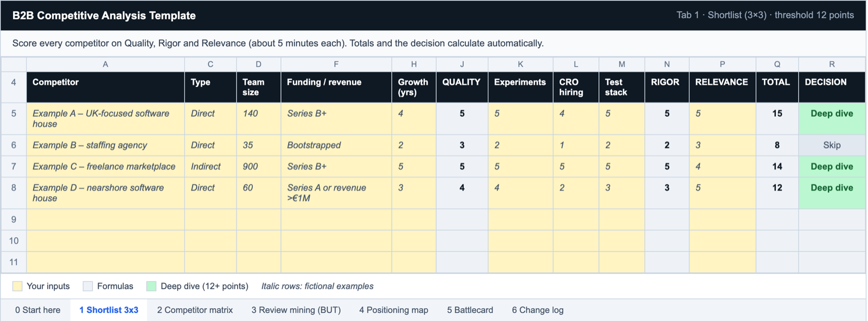Select the '1 Shortlist 3x3' tab
The width and height of the screenshot is (868, 321).
click(x=108, y=310)
